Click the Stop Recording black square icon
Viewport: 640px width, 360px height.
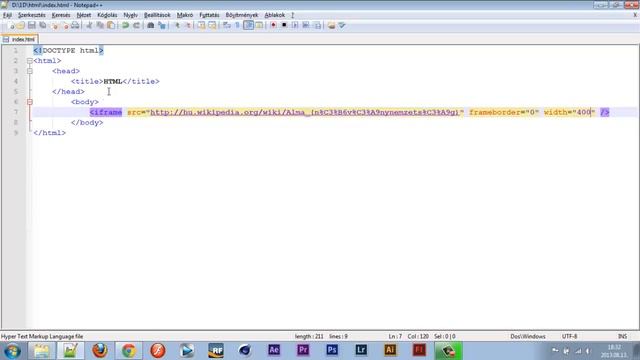coord(284,25)
